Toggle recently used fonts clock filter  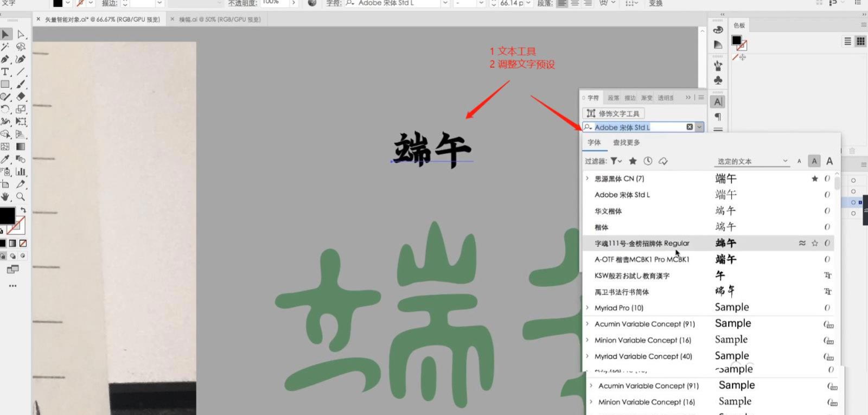[648, 161]
